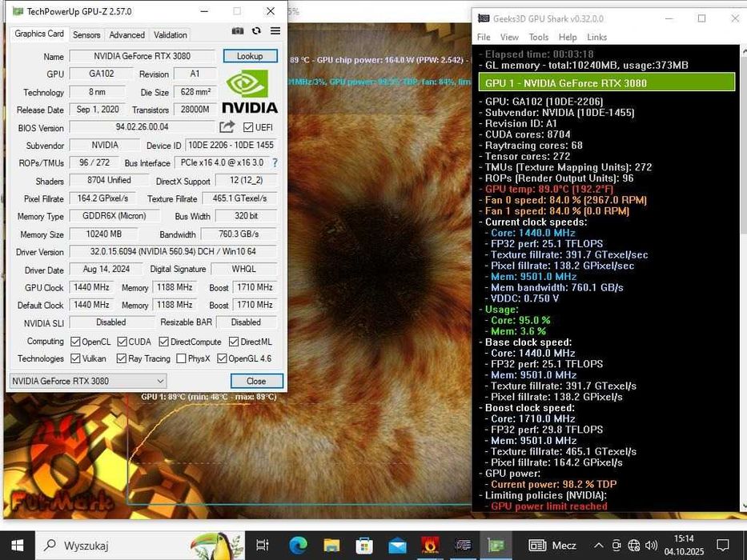Open Microsoft Store from the taskbar
Screen dimensions: 747x560
(364, 546)
